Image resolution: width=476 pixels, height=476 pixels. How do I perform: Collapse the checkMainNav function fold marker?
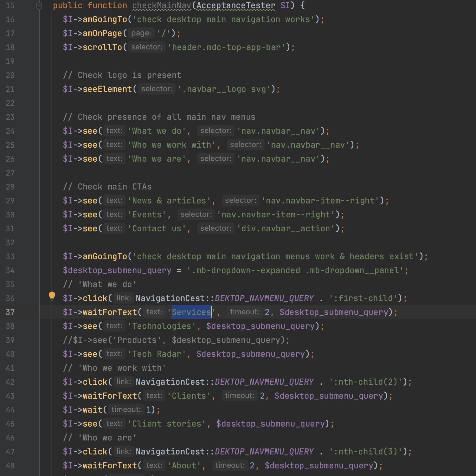[x=39, y=6]
